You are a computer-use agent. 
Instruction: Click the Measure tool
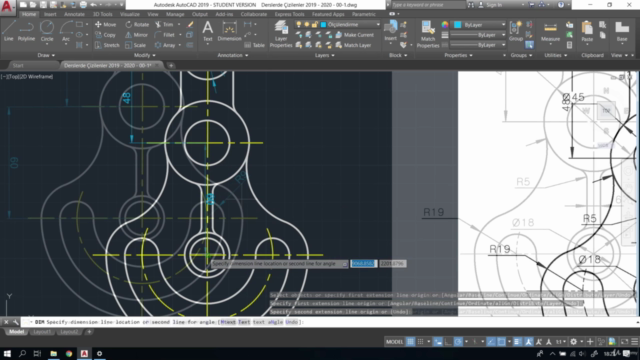click(550, 32)
